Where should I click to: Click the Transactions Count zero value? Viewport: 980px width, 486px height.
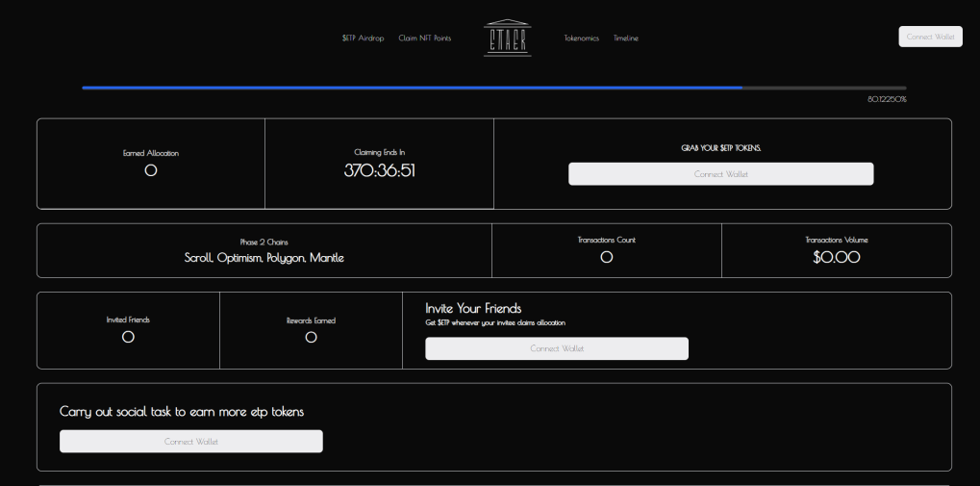606,257
